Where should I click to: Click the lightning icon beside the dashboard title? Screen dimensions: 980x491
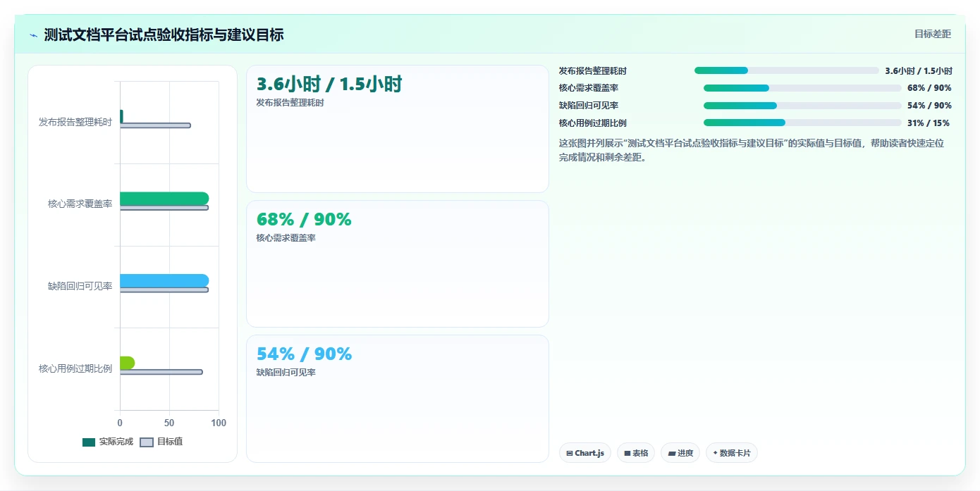coord(34,35)
